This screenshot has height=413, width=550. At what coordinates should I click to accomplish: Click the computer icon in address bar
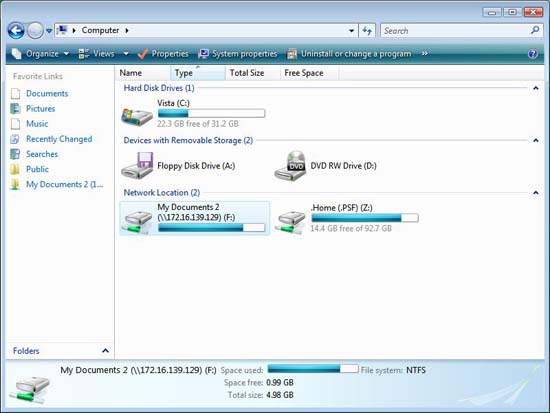click(x=62, y=31)
